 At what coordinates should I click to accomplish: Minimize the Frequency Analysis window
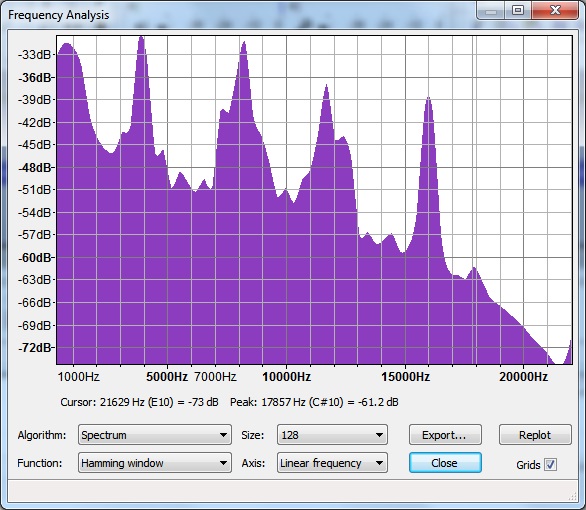[x=491, y=10]
